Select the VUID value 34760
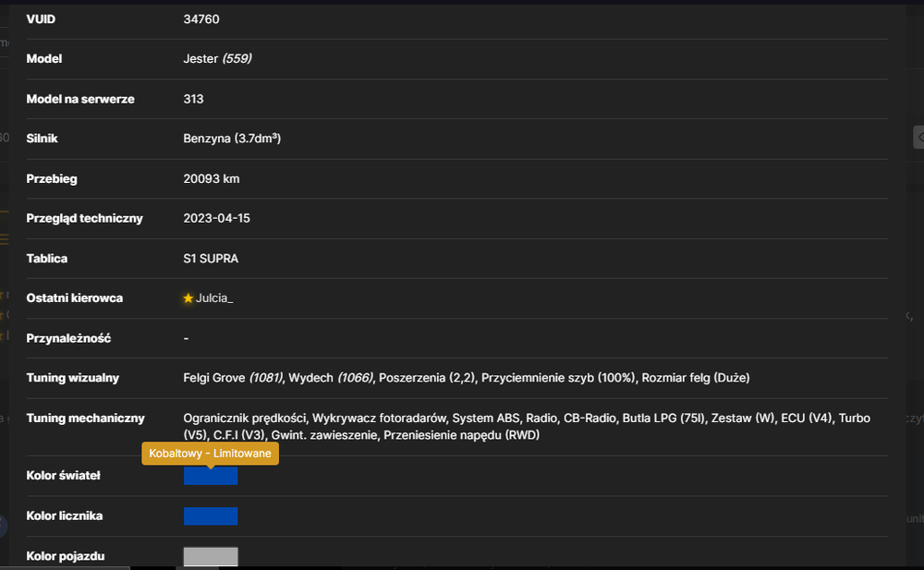Viewport: 924px width, 570px height. (x=201, y=19)
